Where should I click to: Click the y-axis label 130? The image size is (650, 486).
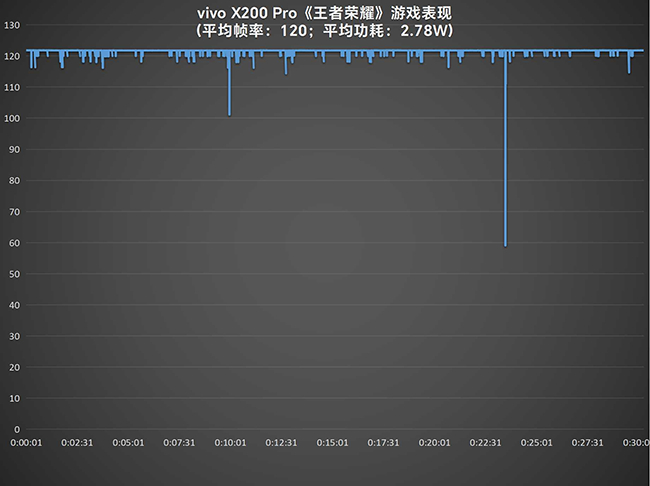point(12,25)
